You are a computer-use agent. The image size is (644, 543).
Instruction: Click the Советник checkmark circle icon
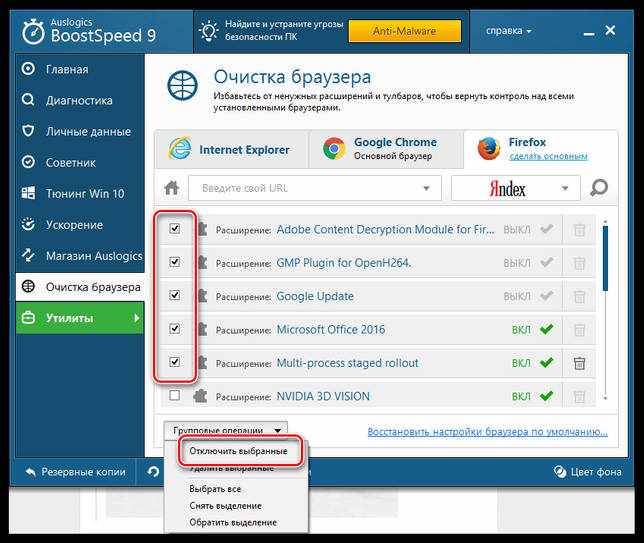tap(28, 162)
